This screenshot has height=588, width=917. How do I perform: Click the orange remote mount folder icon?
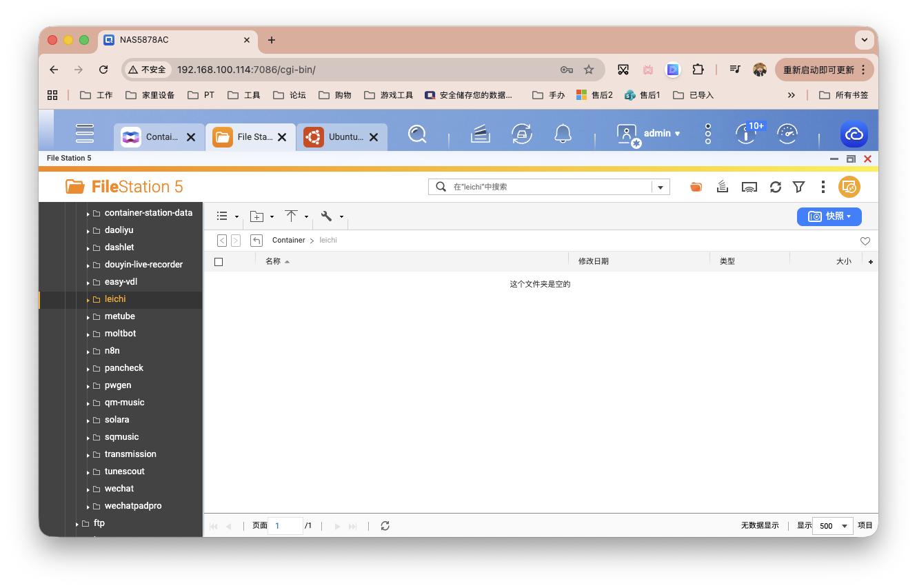tap(696, 186)
